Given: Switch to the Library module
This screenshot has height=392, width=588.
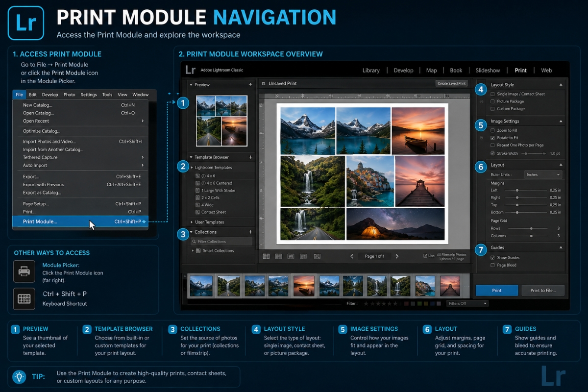Looking at the screenshot, I should pos(371,70).
